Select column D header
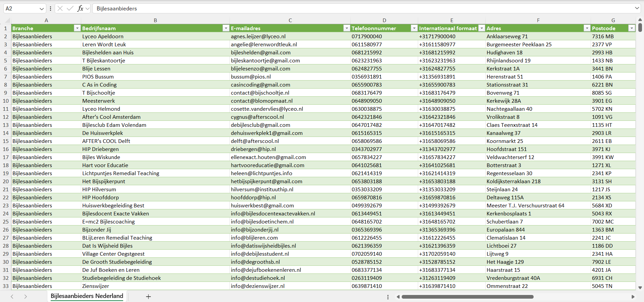This screenshot has height=302, width=644. point(384,20)
